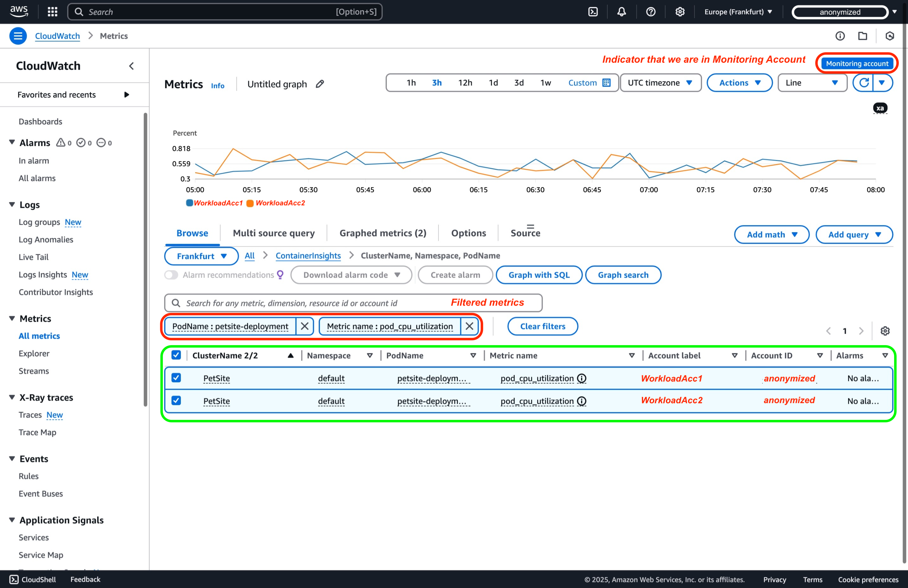Click the xa badge above the graph
The image size is (908, 588).
[x=880, y=108]
